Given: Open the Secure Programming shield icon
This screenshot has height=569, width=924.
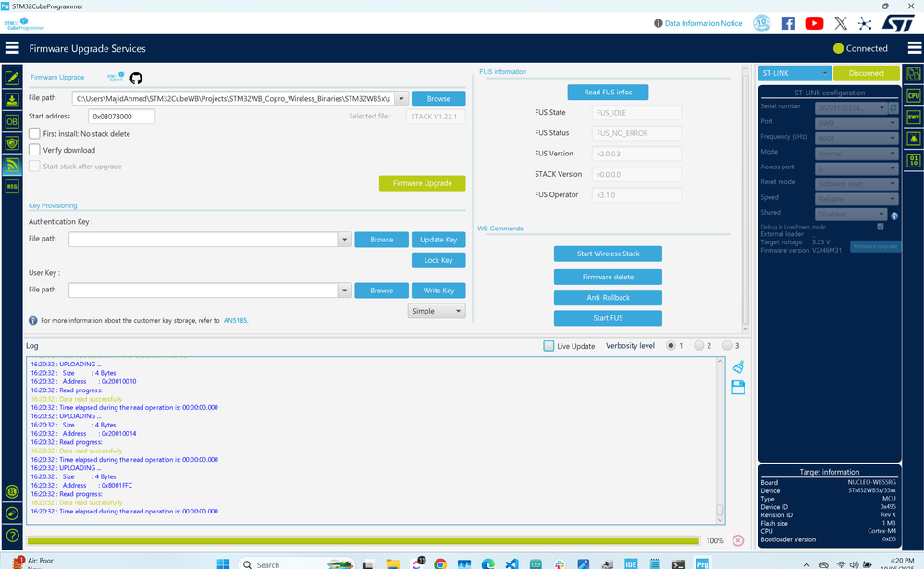Looking at the screenshot, I should (12, 142).
